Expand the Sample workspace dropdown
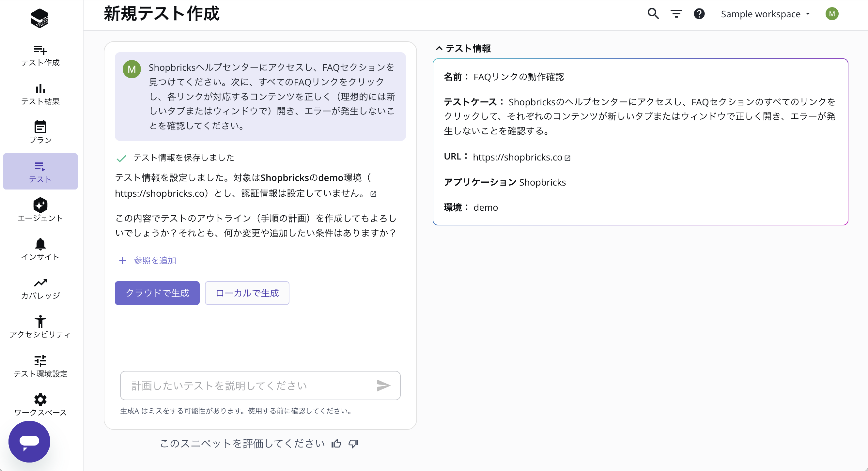The image size is (868, 471). [x=765, y=14]
